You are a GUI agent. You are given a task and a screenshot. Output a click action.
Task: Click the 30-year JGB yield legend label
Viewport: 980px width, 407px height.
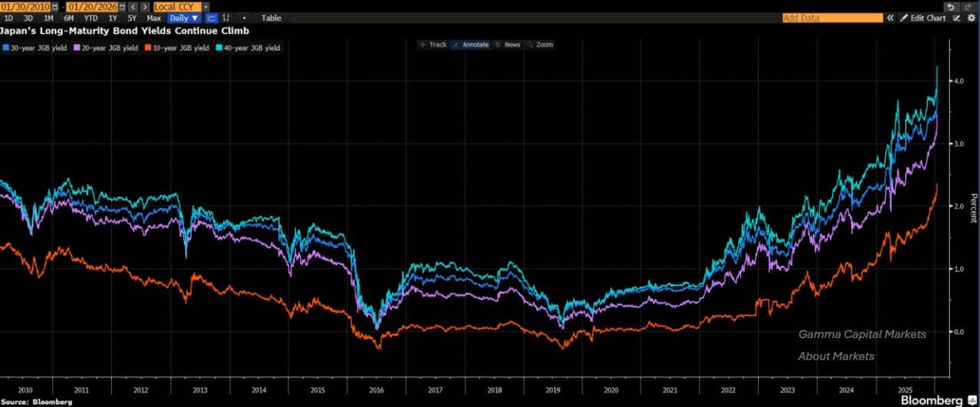38,47
